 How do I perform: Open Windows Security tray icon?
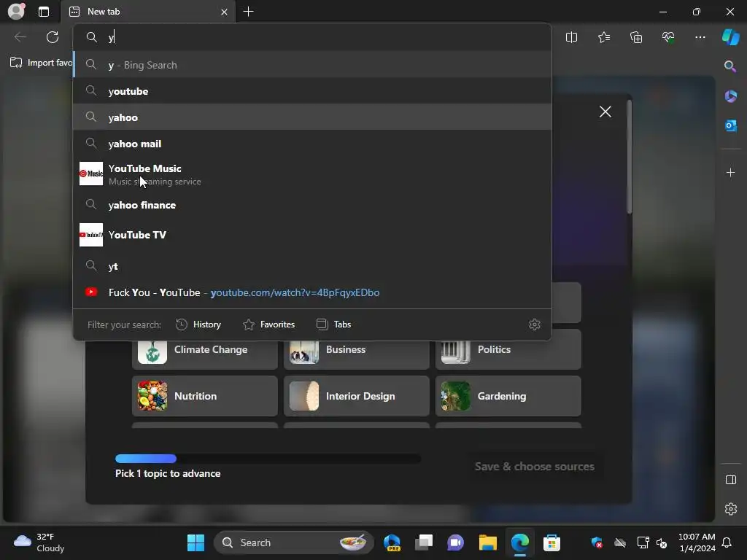click(597, 542)
